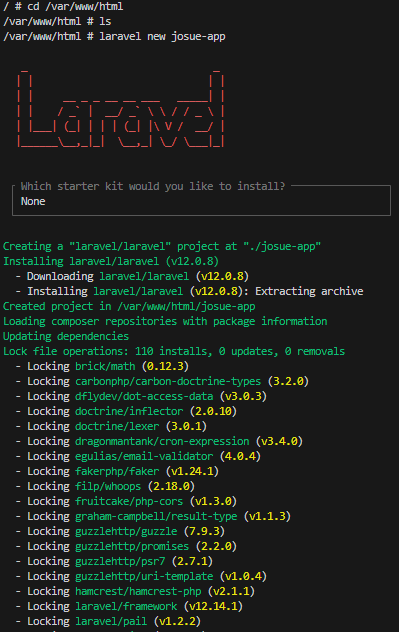Screen dimensions: 399x632
Task: Click the version '(2.18.0)' for filp/whoops
Action: (x=171, y=486)
